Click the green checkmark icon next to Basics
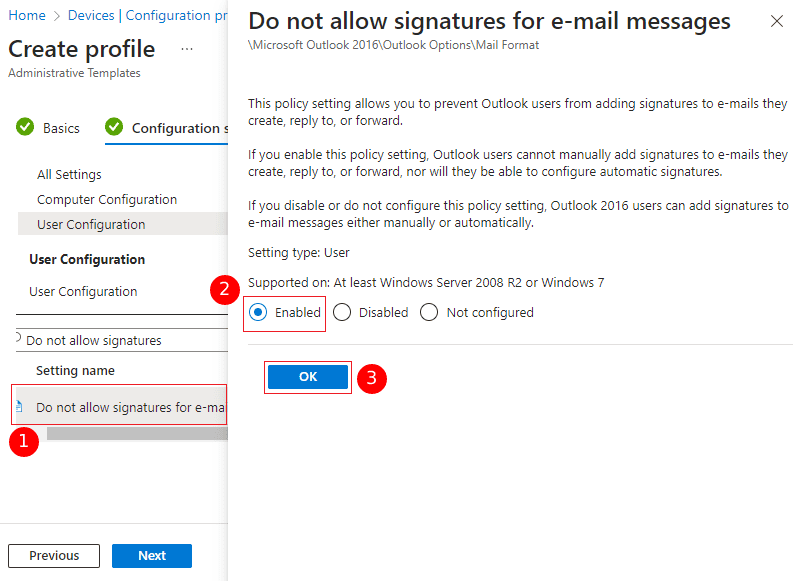Viewport: 803px width, 581px height. [25, 128]
